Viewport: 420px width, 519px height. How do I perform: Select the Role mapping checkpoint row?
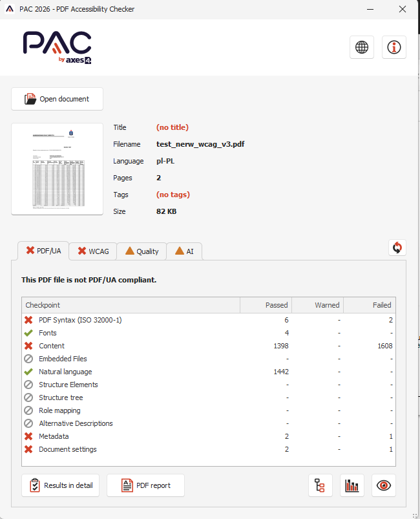pos(209,410)
